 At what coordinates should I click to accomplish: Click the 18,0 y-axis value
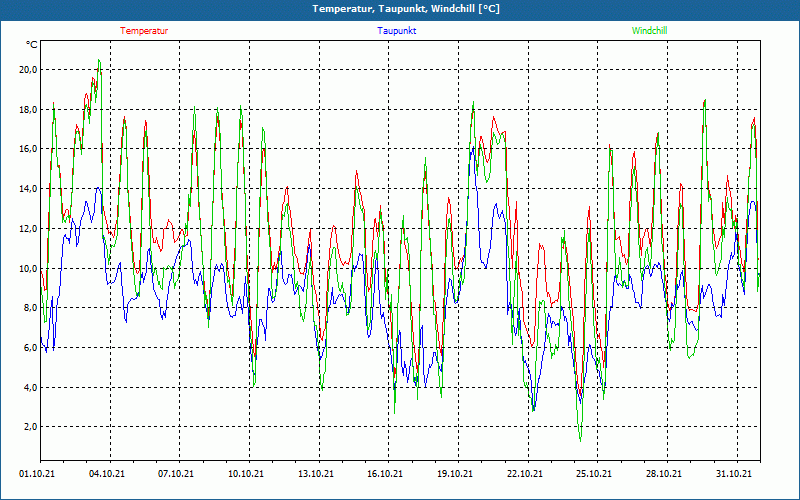(28, 110)
